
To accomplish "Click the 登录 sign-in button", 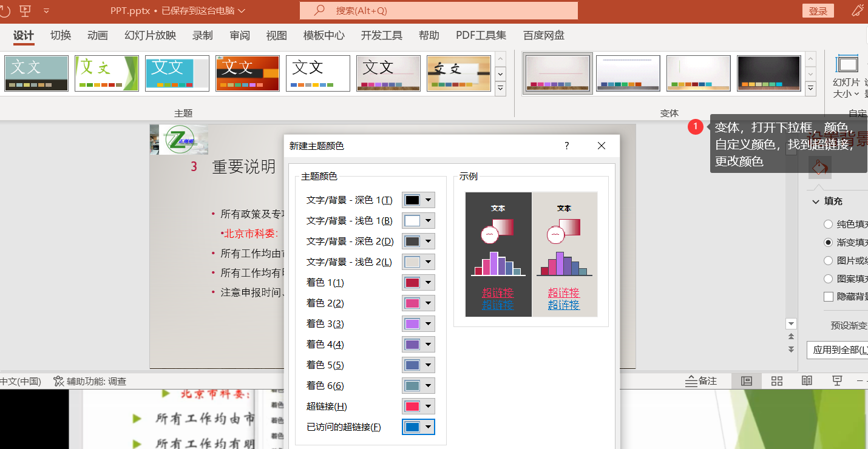I will point(818,11).
